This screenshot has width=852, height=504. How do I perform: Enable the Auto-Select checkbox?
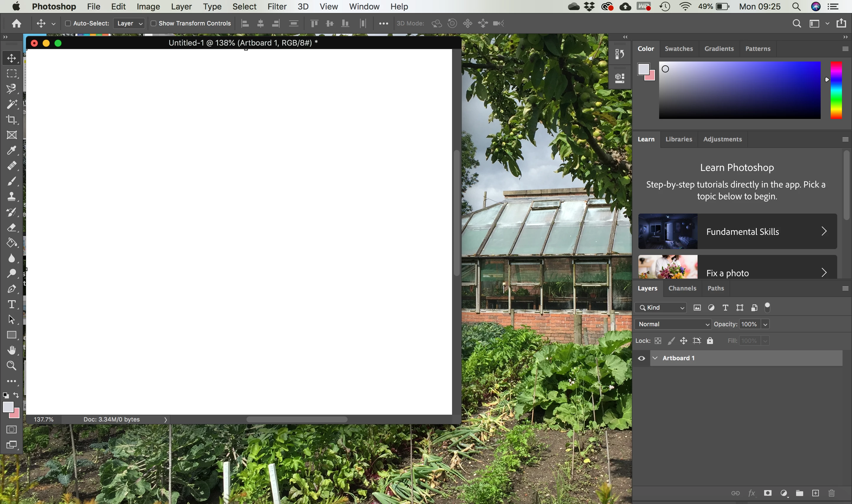point(68,23)
